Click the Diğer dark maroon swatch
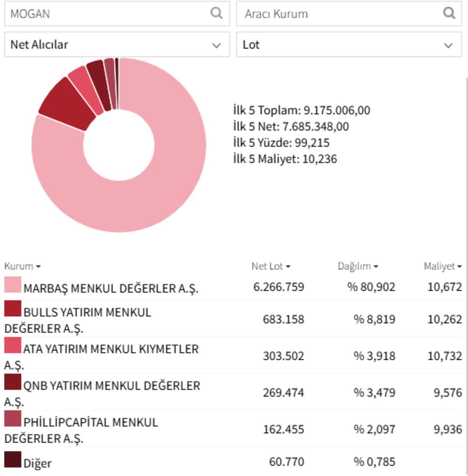This screenshot has width=468, height=476. coord(13,460)
